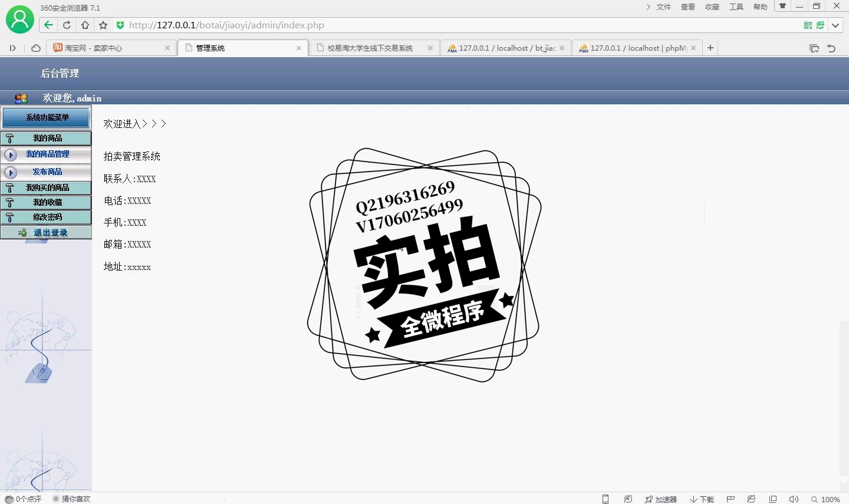Click the sidebar toggle icon left of tabs
Image resolution: width=849 pixels, height=504 pixels.
pyautogui.click(x=12, y=48)
